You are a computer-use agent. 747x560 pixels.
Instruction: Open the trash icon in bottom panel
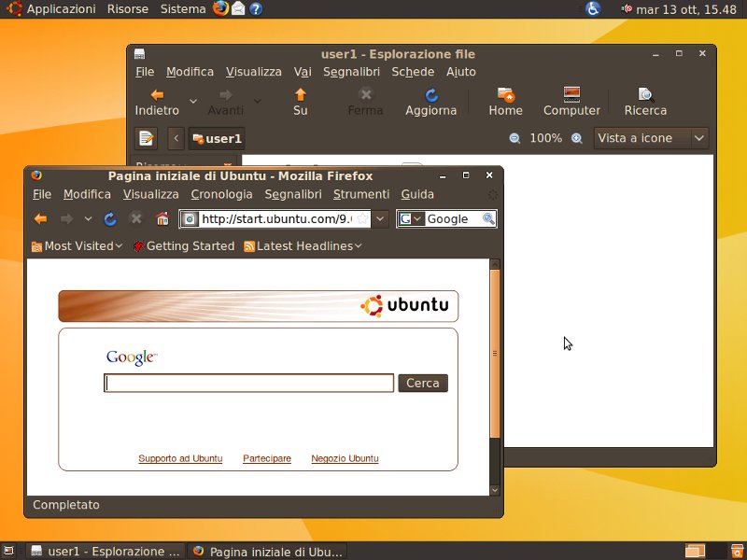click(x=737, y=552)
